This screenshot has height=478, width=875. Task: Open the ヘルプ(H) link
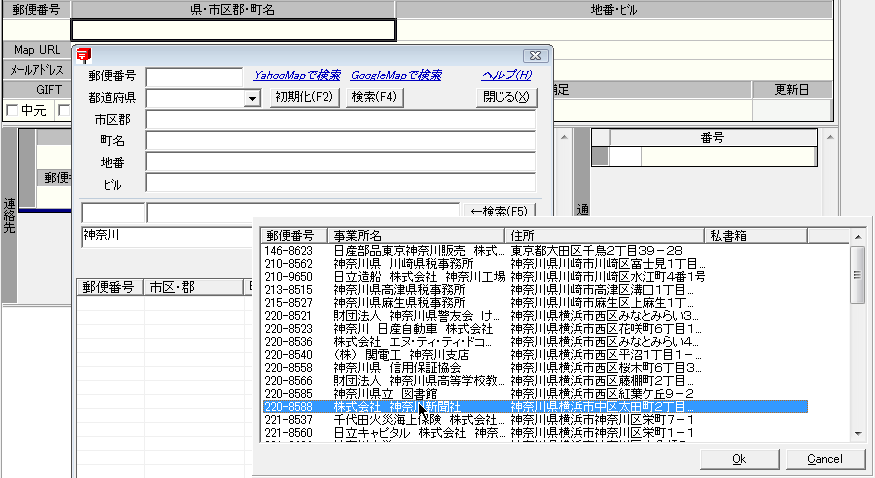[507, 75]
